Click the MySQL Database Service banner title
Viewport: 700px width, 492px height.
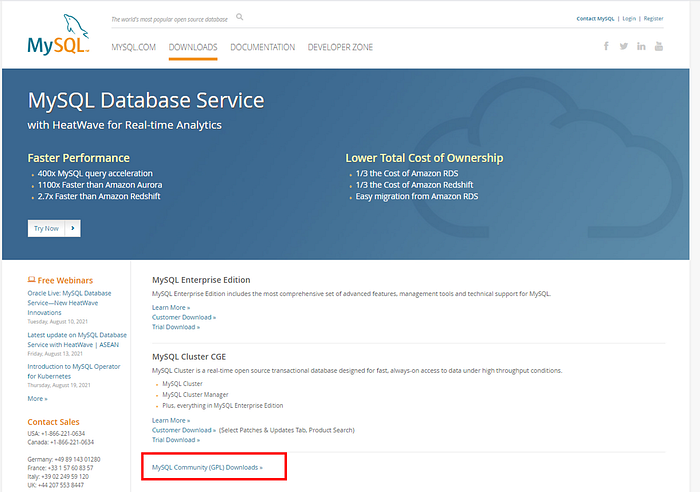146,100
